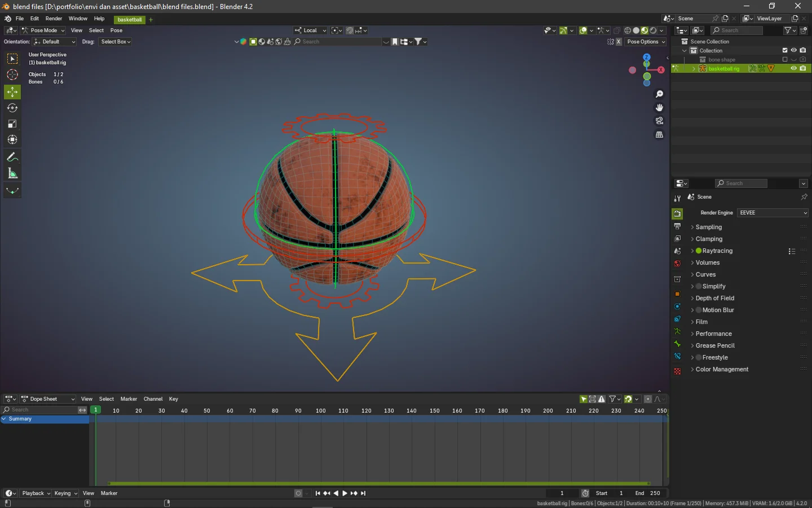Select the Scale tool
Screen dimensions: 812x508
(x=12, y=124)
